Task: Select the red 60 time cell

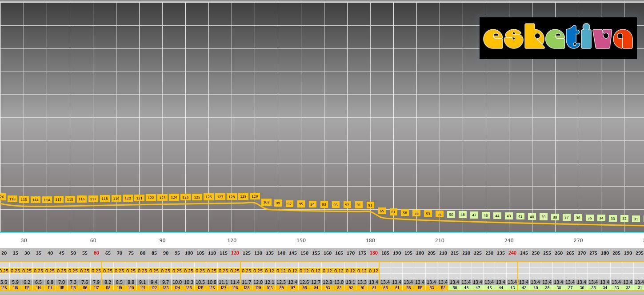Action: tap(96, 253)
